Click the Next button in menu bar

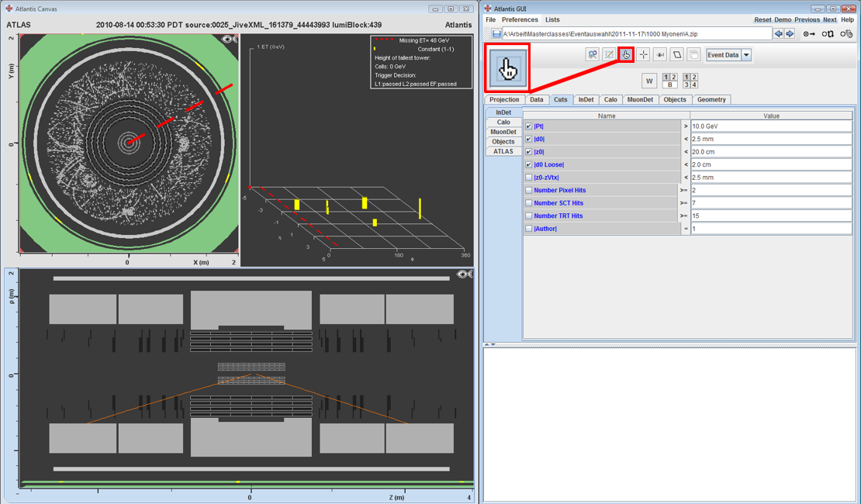pyautogui.click(x=829, y=19)
